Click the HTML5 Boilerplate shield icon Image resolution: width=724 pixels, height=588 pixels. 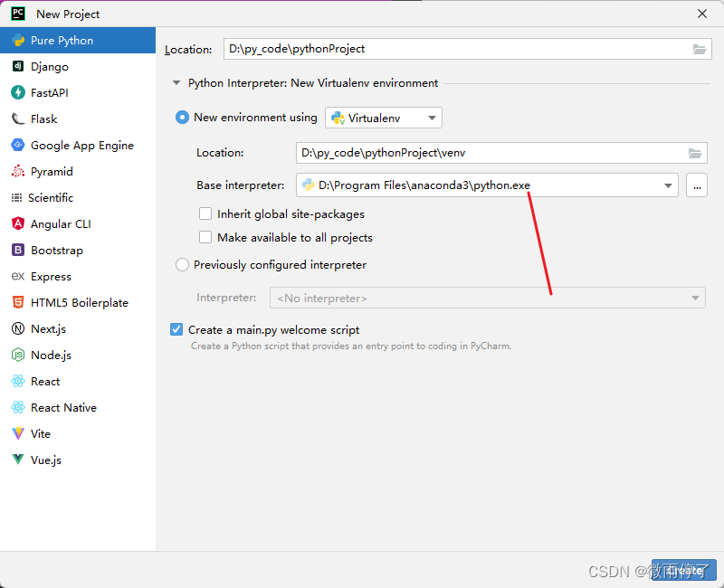[18, 302]
